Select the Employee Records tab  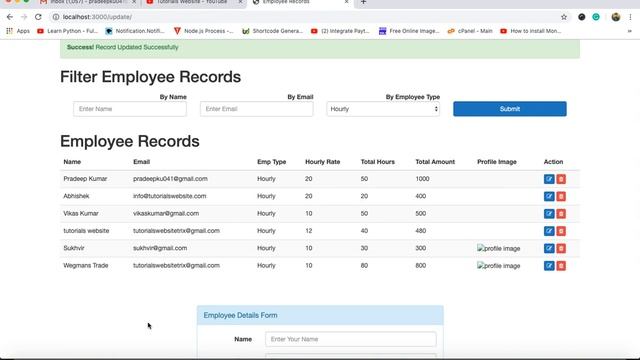pyautogui.click(x=300, y=2)
